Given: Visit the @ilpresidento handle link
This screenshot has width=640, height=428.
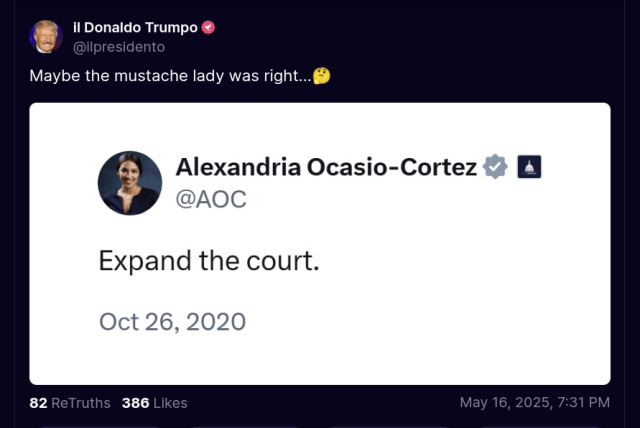Looking at the screenshot, I should point(119,47).
